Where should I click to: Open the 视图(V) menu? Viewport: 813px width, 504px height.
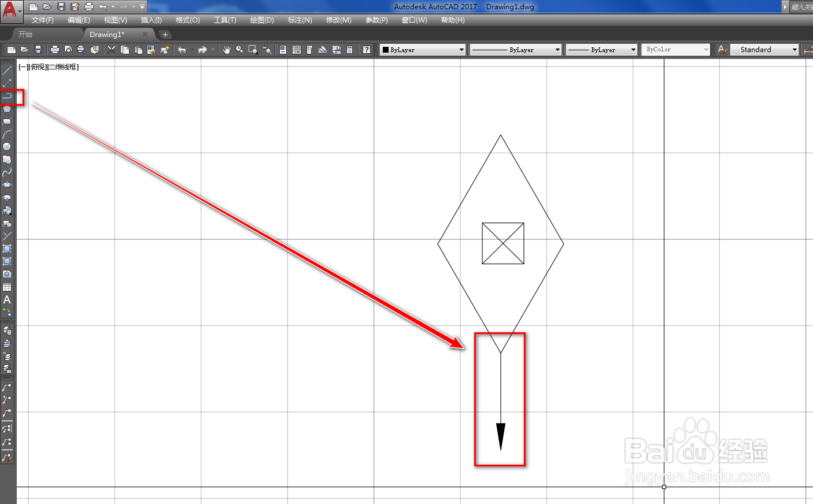(115, 20)
